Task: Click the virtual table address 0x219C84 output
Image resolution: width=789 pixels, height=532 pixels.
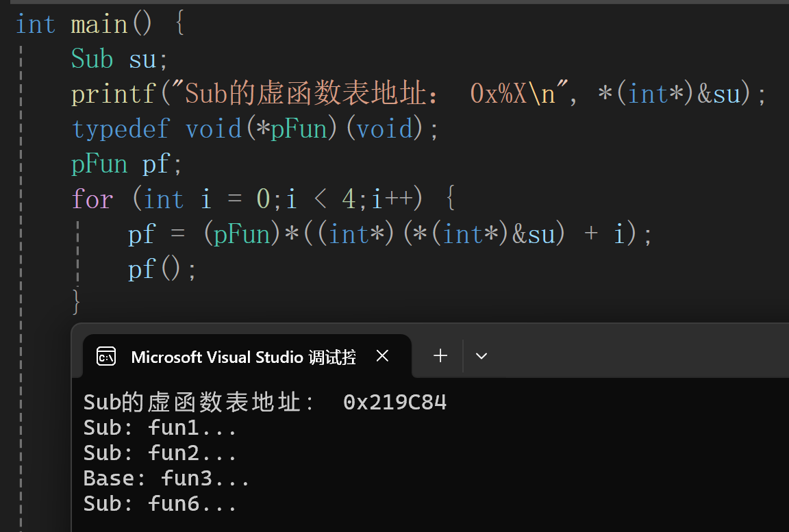Action: pos(395,402)
